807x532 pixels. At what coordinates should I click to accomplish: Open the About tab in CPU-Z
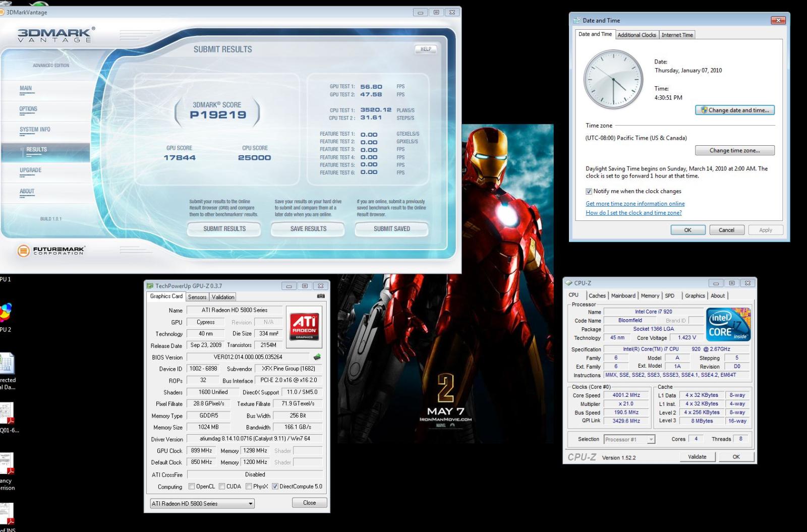[x=718, y=296]
